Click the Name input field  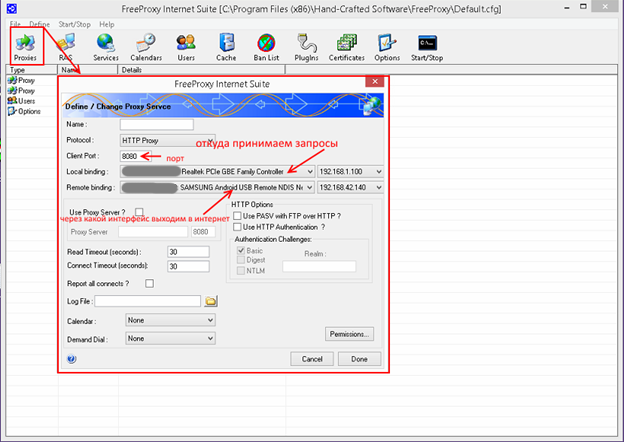click(x=157, y=125)
